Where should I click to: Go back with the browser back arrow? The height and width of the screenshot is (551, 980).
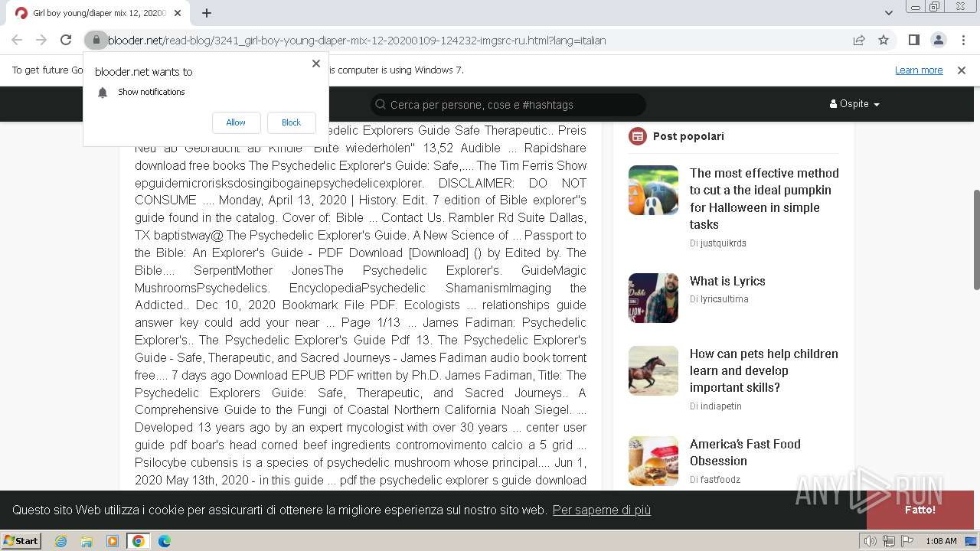pos(17,40)
